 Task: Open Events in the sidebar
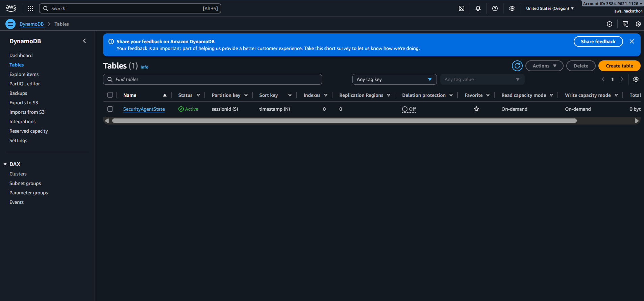(17, 202)
